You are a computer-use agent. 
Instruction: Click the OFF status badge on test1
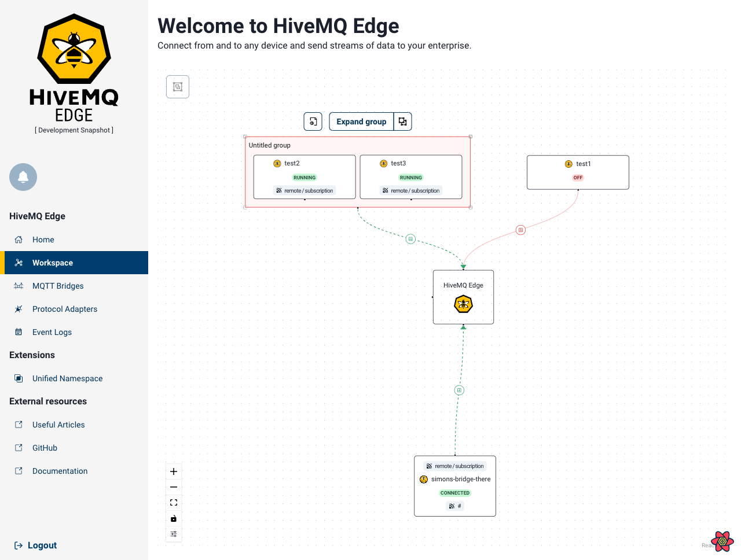coord(578,178)
